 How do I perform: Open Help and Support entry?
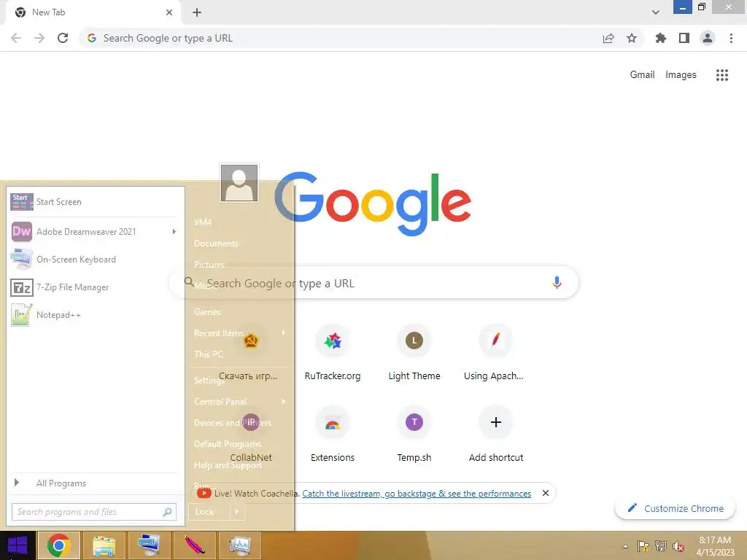(228, 464)
